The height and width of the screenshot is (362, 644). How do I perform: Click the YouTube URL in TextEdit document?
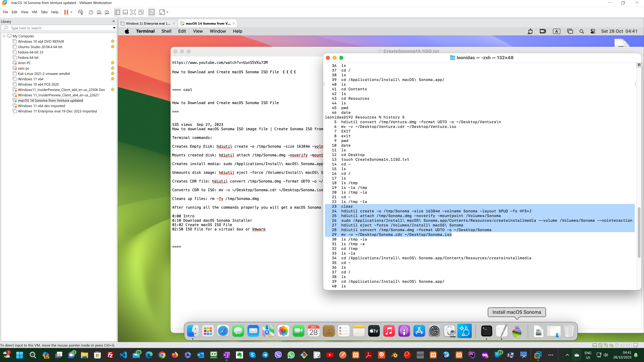220,63
